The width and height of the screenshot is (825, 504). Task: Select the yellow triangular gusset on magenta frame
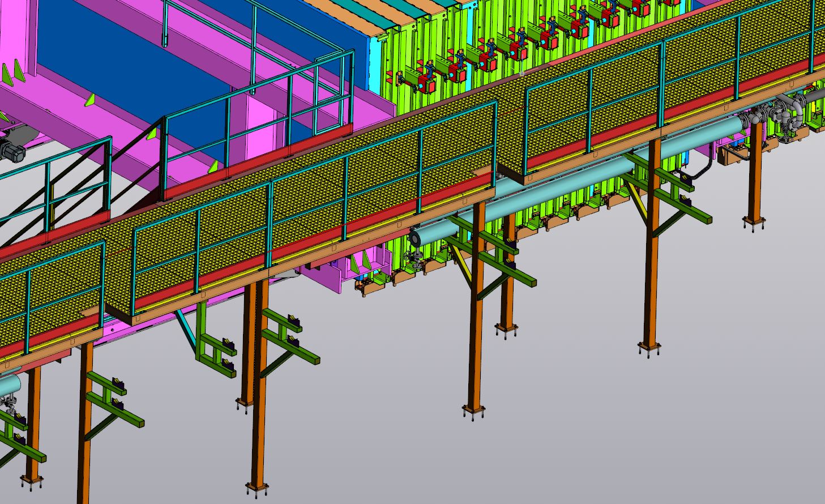pos(89,100)
